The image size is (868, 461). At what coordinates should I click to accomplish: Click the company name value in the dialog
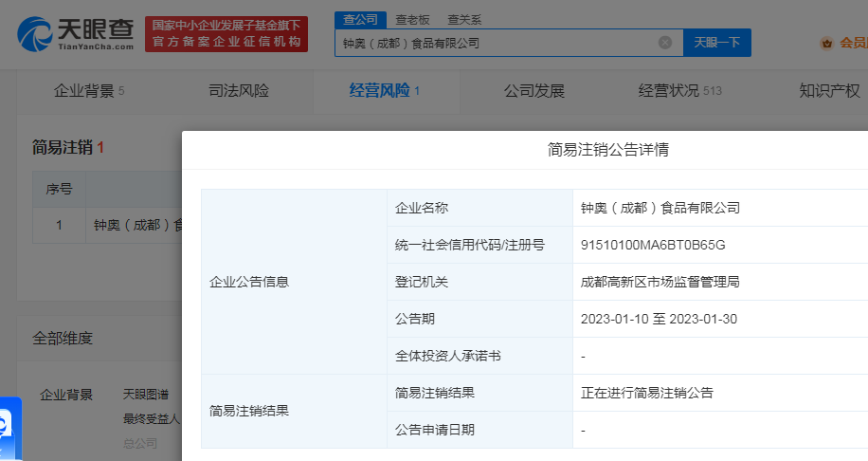[660, 208]
